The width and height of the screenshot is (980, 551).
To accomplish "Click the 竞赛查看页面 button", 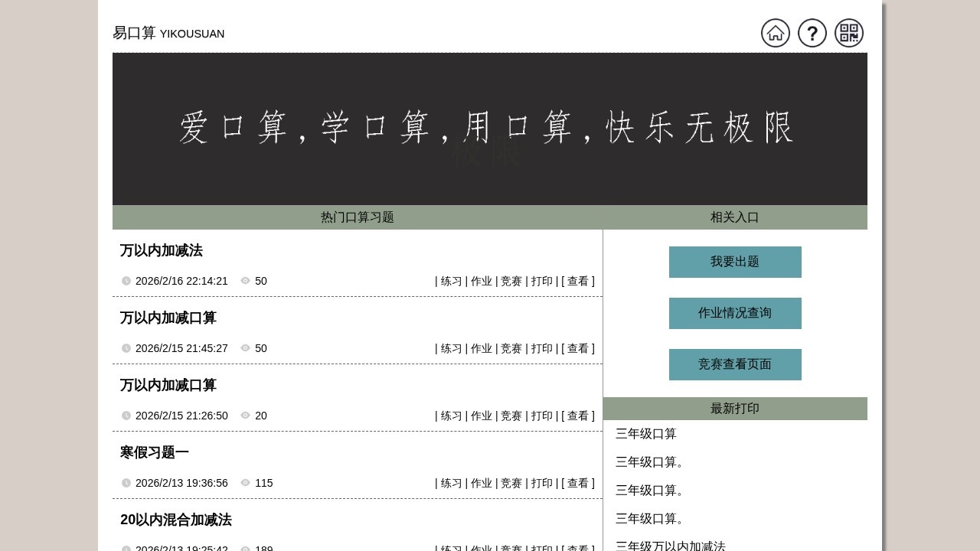I will [735, 364].
